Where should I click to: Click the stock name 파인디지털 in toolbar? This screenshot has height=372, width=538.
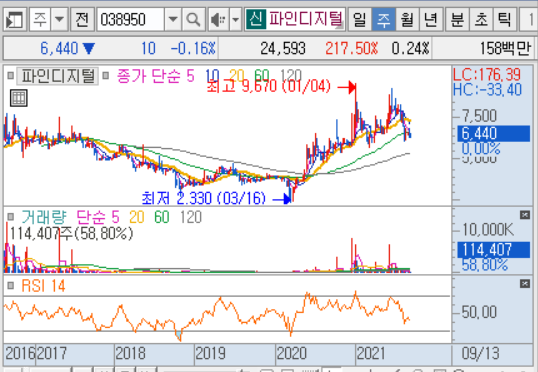305,19
